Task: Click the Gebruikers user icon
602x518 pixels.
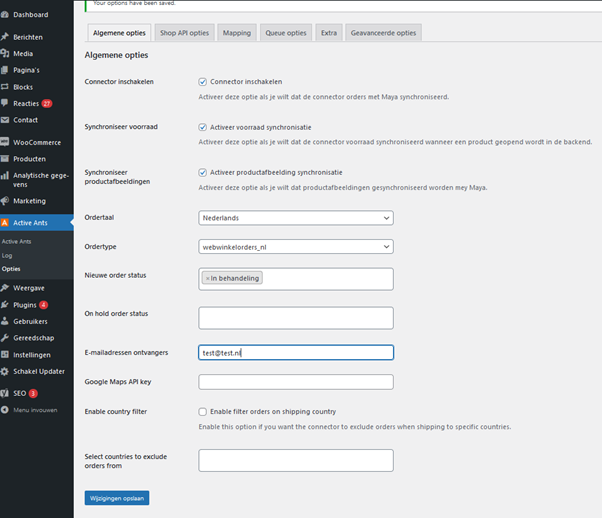Action: click(6, 321)
